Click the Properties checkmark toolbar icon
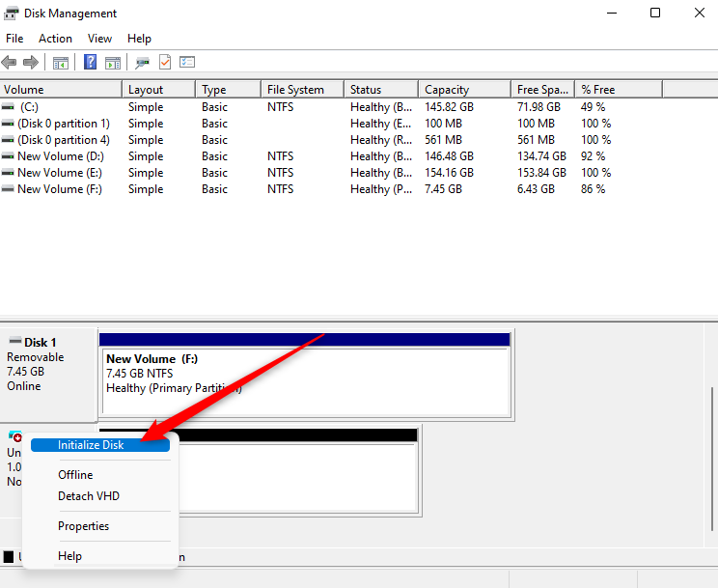The width and height of the screenshot is (718, 588). click(165, 62)
